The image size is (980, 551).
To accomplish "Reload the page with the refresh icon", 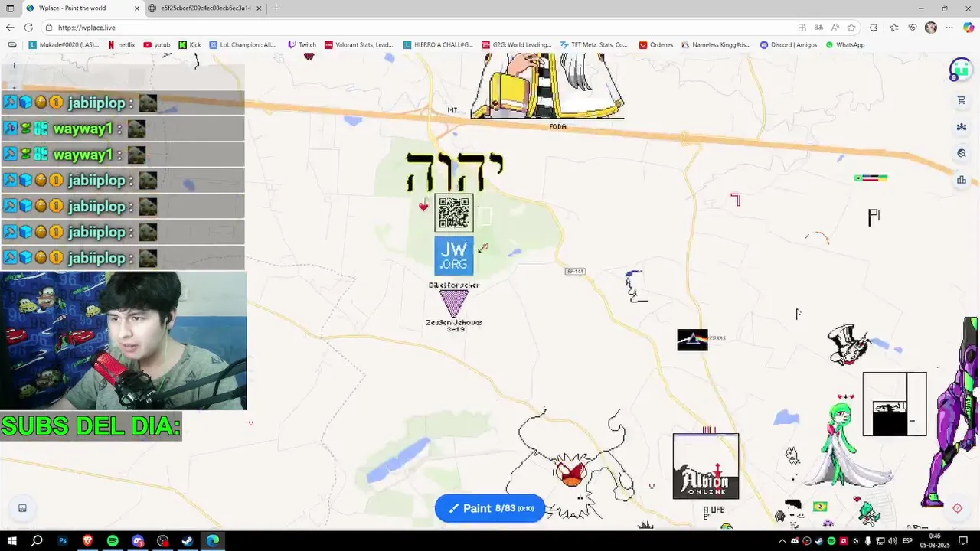I will click(x=28, y=28).
